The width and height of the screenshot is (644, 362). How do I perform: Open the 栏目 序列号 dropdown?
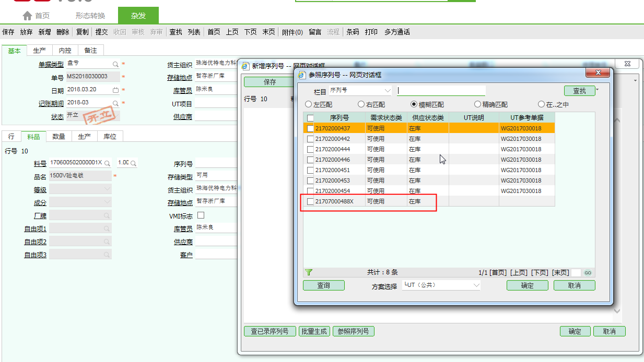[x=387, y=91]
